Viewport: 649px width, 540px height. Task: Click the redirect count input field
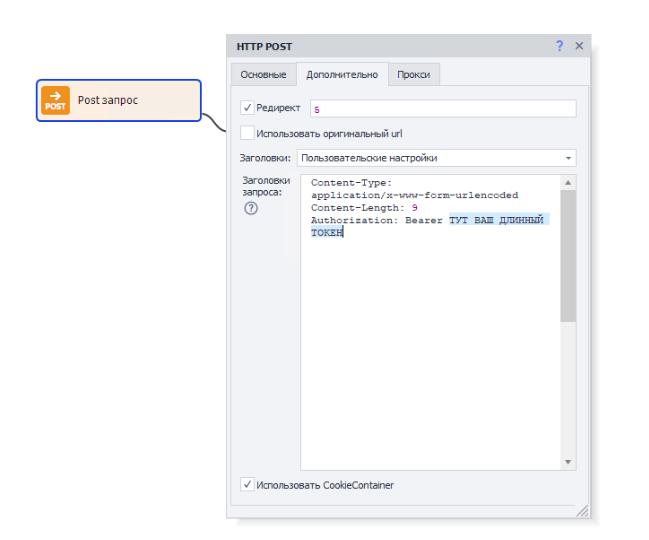pos(443,109)
